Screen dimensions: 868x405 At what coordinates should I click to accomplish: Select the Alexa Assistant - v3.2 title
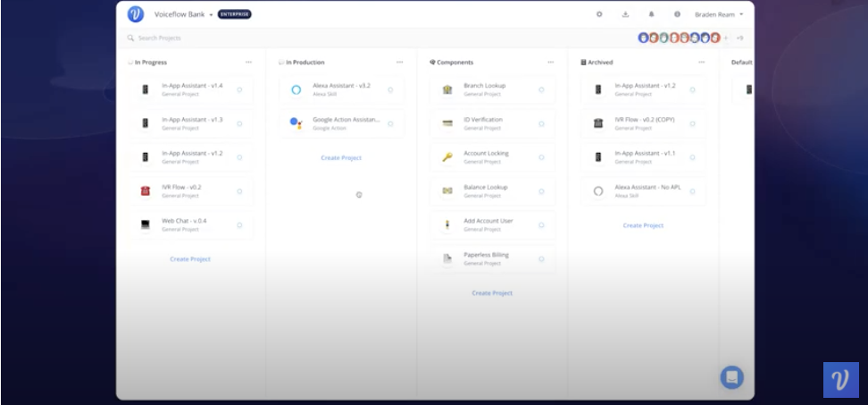pyautogui.click(x=341, y=86)
